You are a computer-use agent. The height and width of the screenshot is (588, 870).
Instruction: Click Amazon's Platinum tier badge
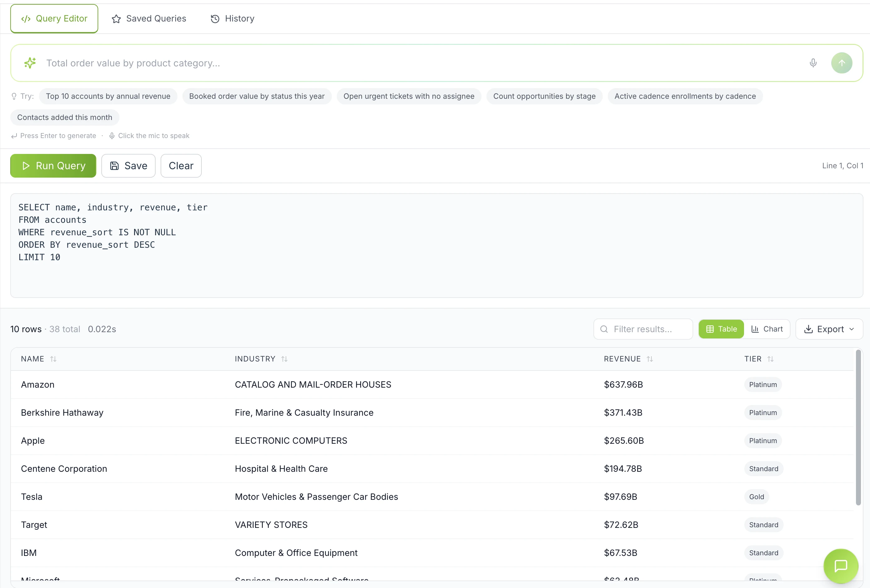point(763,385)
